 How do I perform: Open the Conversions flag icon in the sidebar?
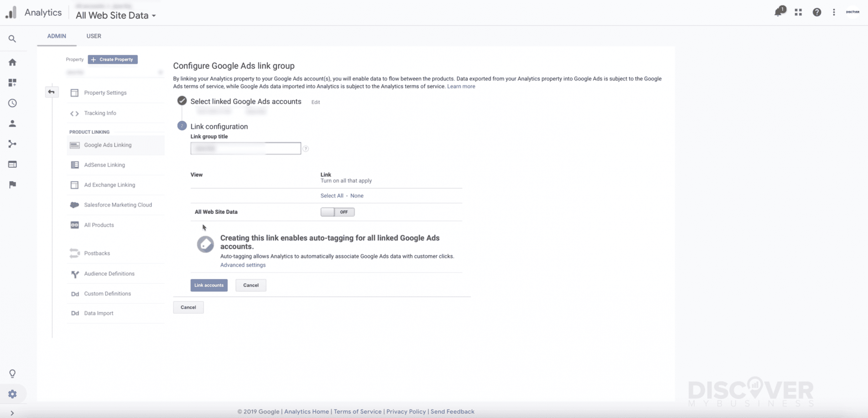12,185
